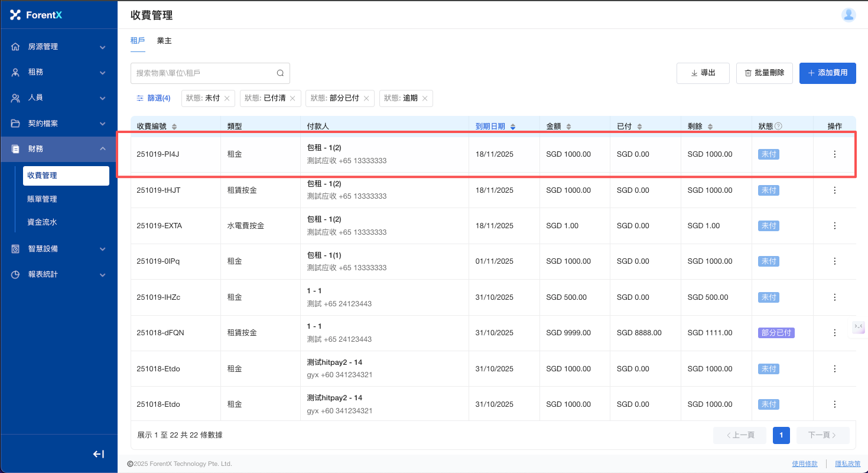The height and width of the screenshot is (473, 868).
Task: Click the user avatar icon
Action: coord(849,15)
